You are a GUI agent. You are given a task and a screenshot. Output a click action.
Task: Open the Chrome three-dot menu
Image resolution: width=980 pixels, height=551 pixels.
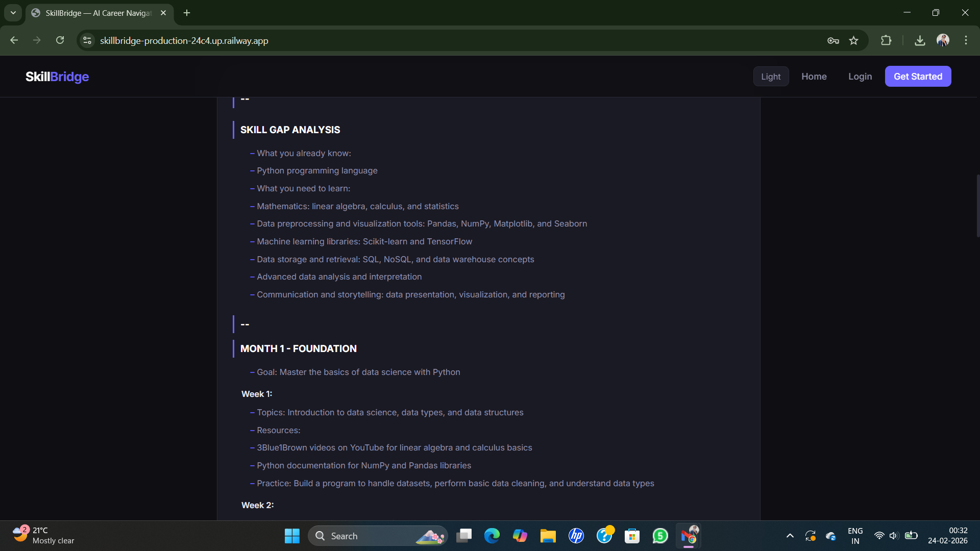pyautogui.click(x=966, y=40)
